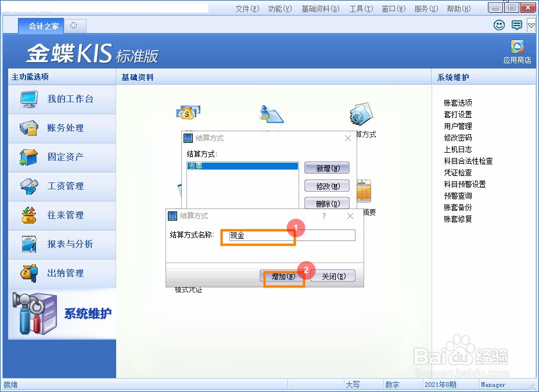The width and height of the screenshot is (539, 392).
Task: Open 固定资产 module
Action: pyautogui.click(x=62, y=157)
